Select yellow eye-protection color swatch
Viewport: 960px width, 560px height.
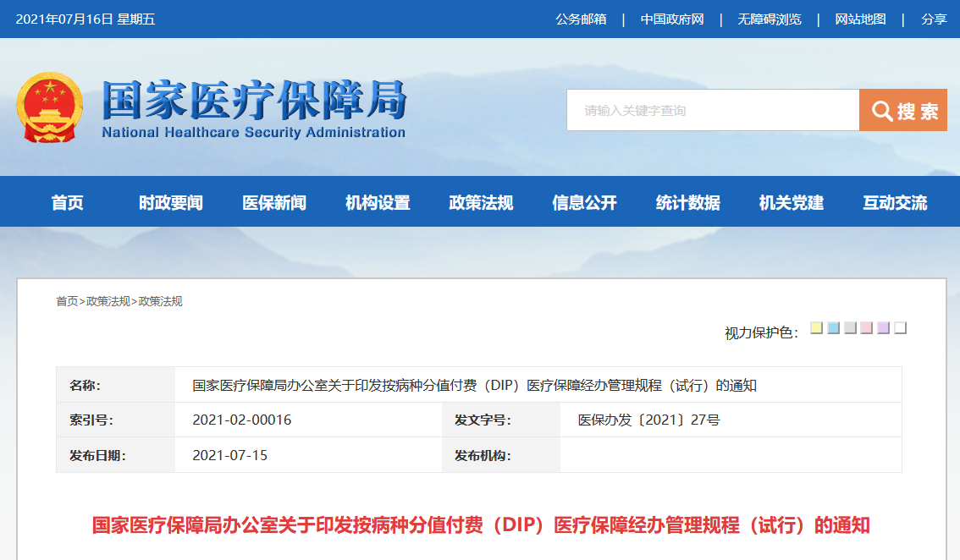[x=816, y=327]
